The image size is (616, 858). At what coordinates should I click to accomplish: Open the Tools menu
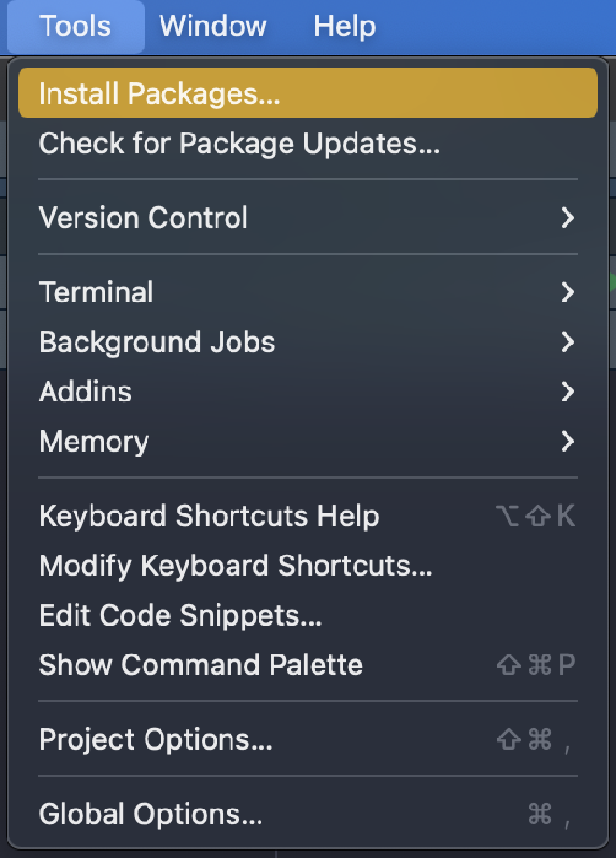tap(75, 26)
